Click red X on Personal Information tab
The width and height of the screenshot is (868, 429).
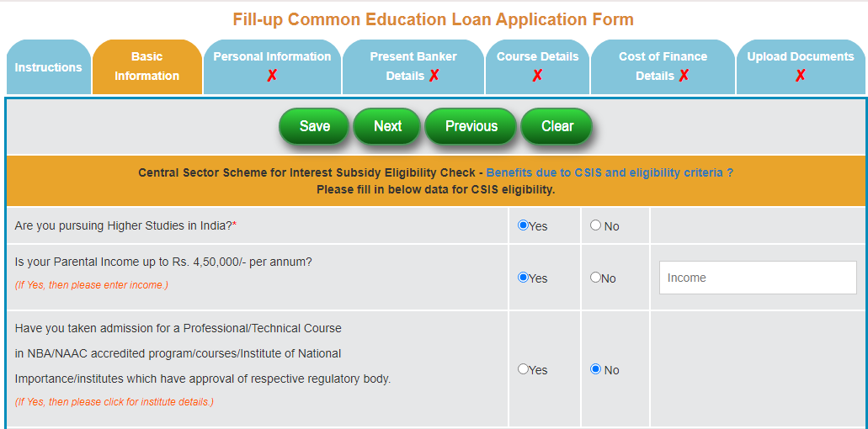[x=272, y=76]
